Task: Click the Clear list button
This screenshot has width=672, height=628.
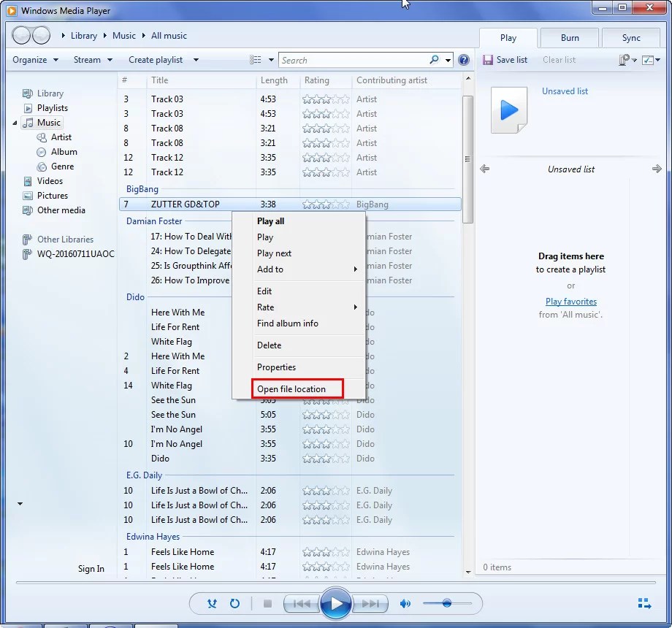Action: [559, 60]
